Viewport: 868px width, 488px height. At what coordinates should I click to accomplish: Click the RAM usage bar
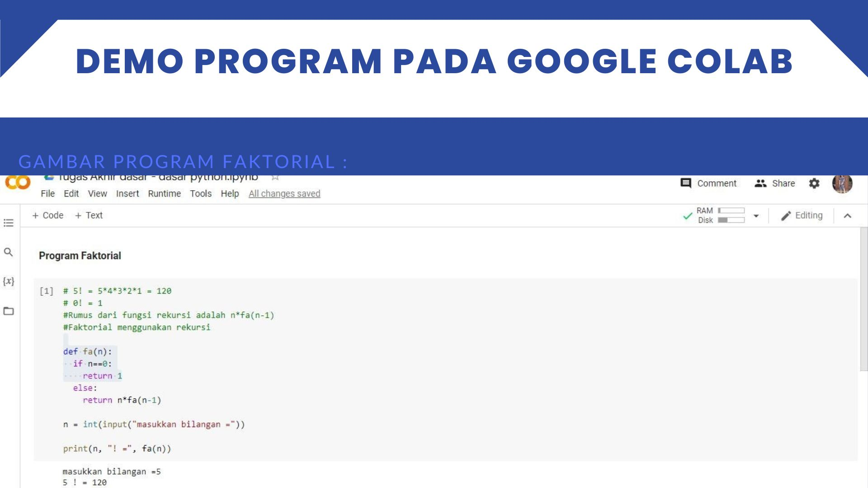731,211
